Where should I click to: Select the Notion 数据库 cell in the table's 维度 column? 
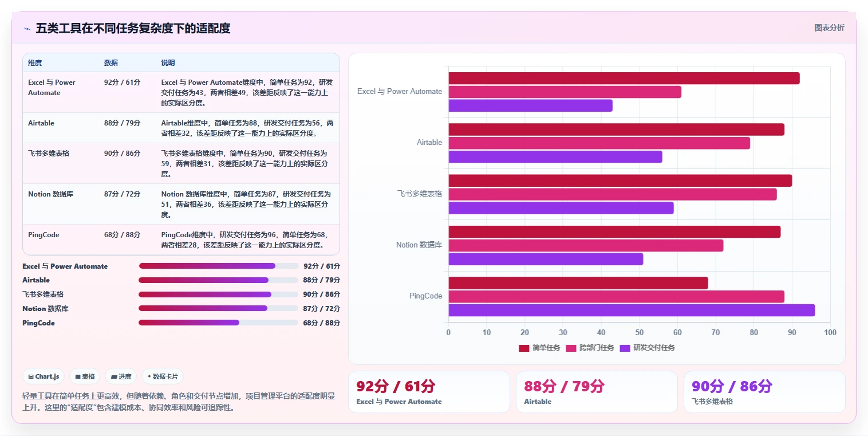tap(61, 204)
